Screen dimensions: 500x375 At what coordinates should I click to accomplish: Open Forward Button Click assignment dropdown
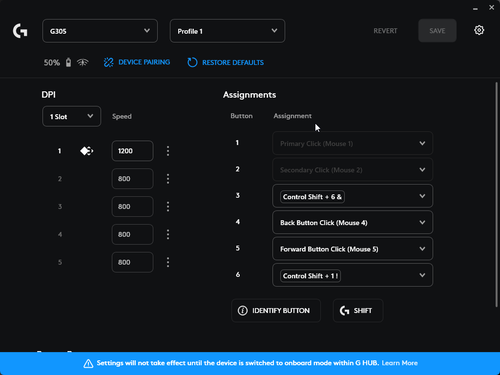pos(352,249)
